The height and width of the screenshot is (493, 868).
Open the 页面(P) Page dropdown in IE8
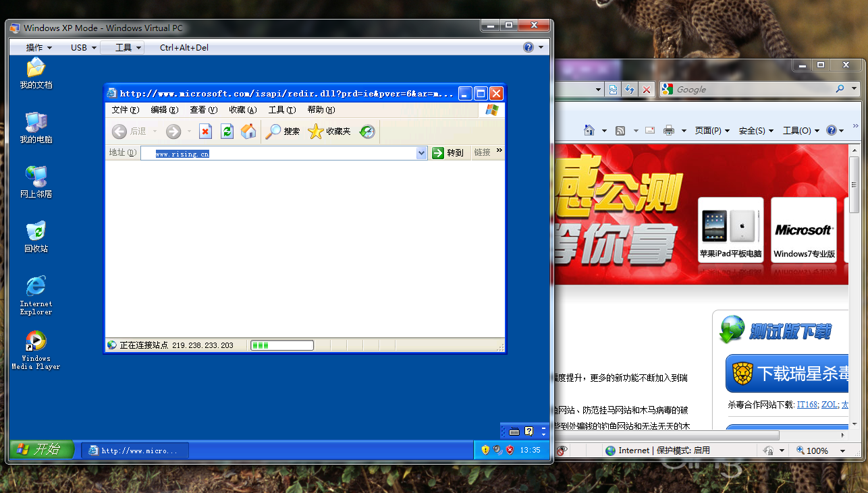coord(711,130)
